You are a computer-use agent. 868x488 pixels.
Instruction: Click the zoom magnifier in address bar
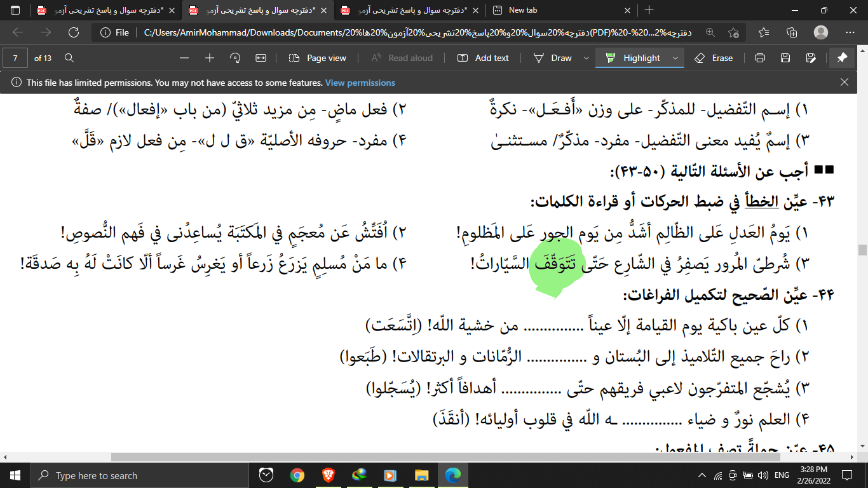click(x=710, y=32)
